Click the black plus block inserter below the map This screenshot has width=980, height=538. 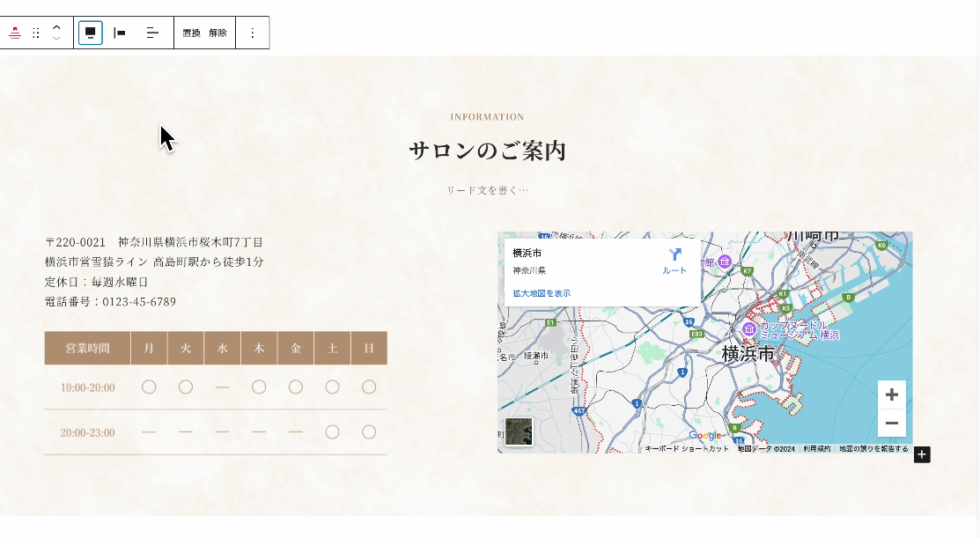click(x=922, y=454)
